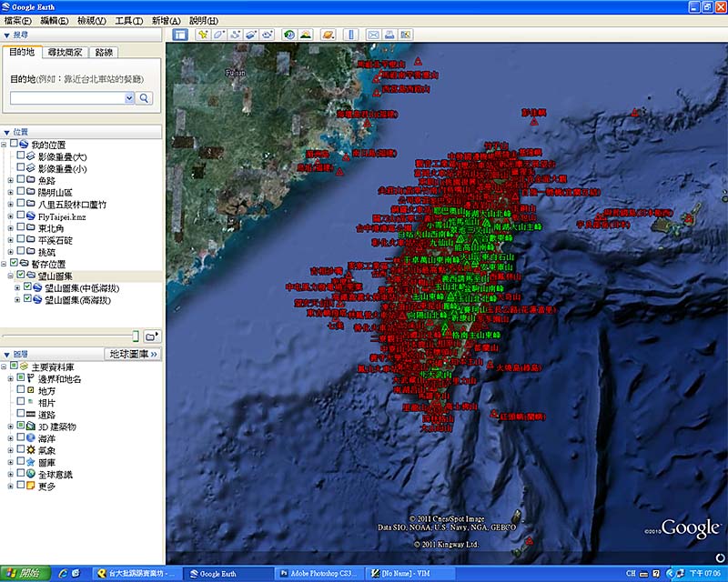Click the 圖庫 star icon in layers
Viewport: 728px width, 582px height.
pos(31,462)
